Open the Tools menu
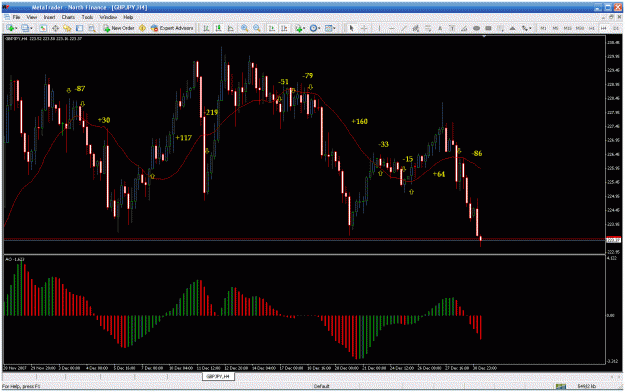The width and height of the screenshot is (625, 392). [x=87, y=17]
